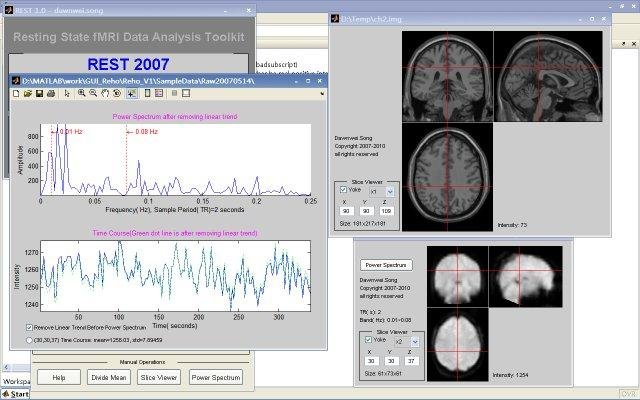Screen dimensions: 640x400
Task: Open file using the folder toolbar icon
Action: coord(27,93)
